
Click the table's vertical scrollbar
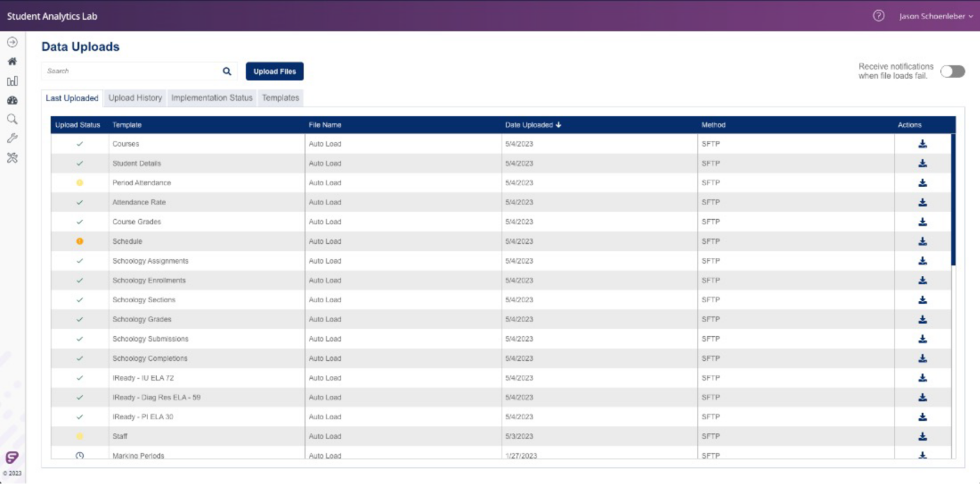953,199
